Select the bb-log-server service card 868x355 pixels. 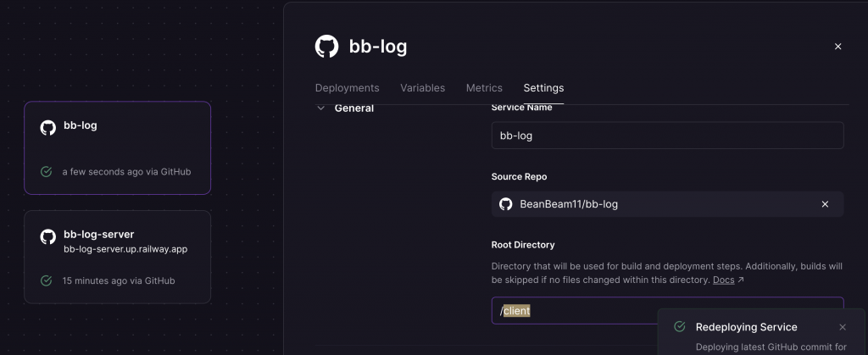pyautogui.click(x=117, y=257)
